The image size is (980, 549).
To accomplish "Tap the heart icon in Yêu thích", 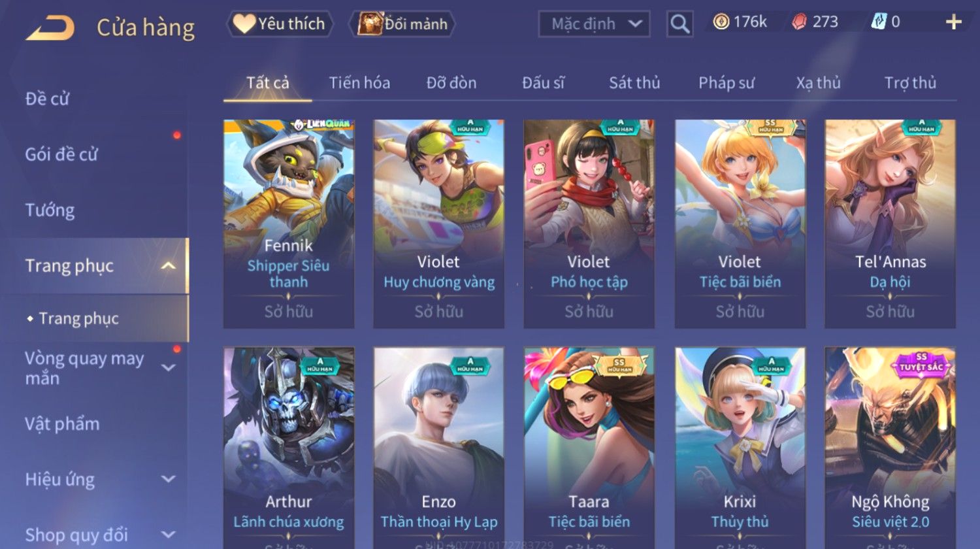I will click(244, 24).
